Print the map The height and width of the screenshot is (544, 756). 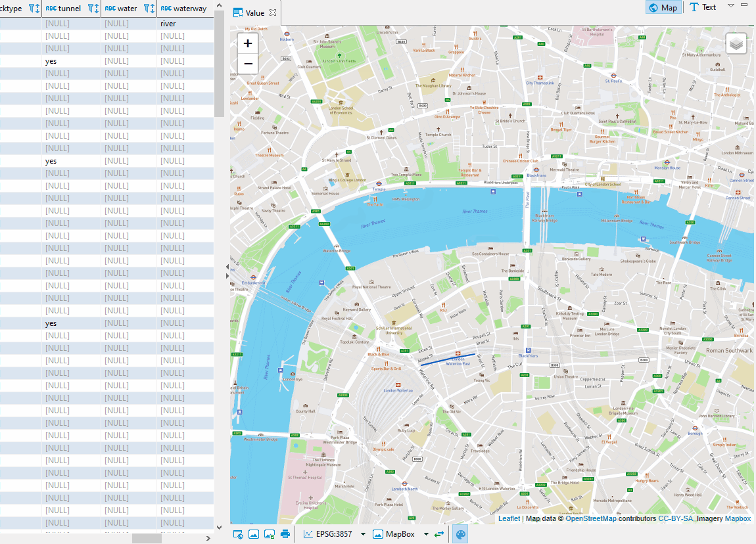(x=285, y=534)
